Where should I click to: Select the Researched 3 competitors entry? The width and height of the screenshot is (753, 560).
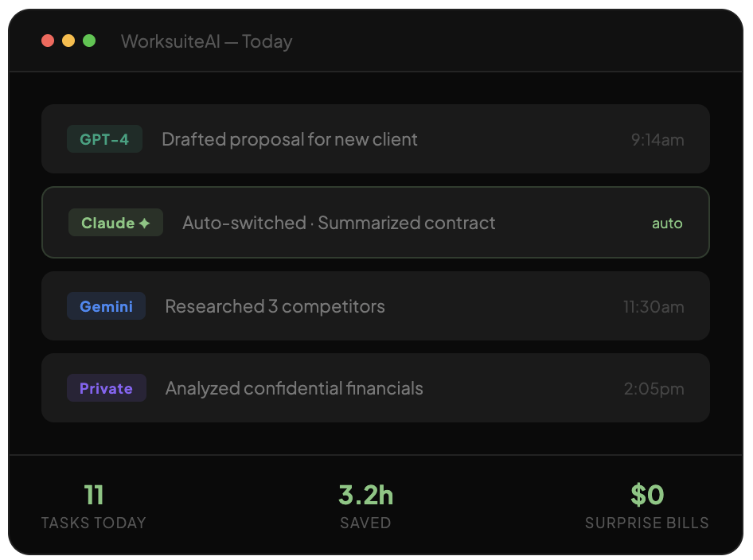click(x=275, y=306)
